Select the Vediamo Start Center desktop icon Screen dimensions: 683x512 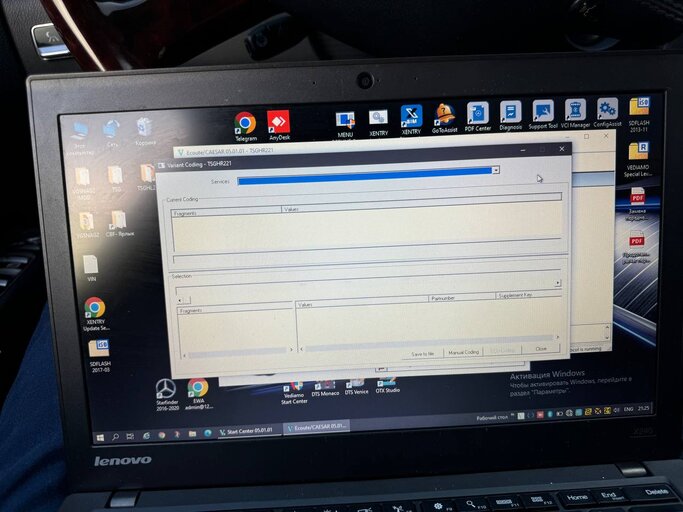[x=294, y=392]
